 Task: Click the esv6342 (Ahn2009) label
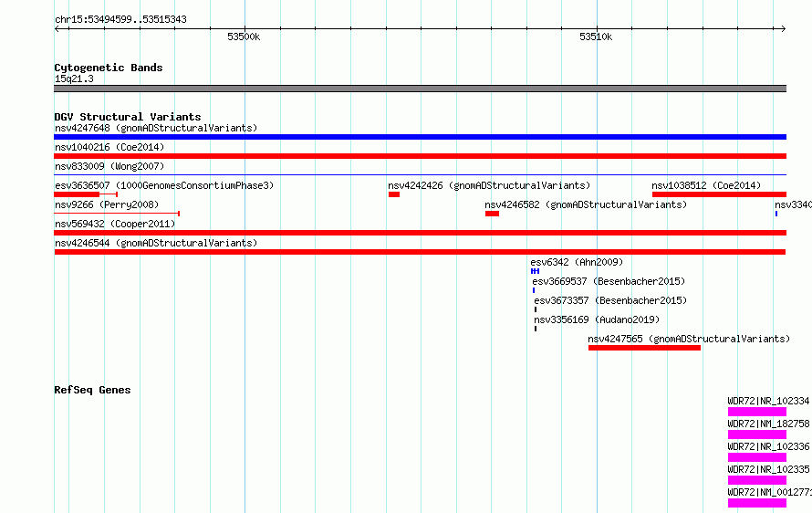coord(577,262)
